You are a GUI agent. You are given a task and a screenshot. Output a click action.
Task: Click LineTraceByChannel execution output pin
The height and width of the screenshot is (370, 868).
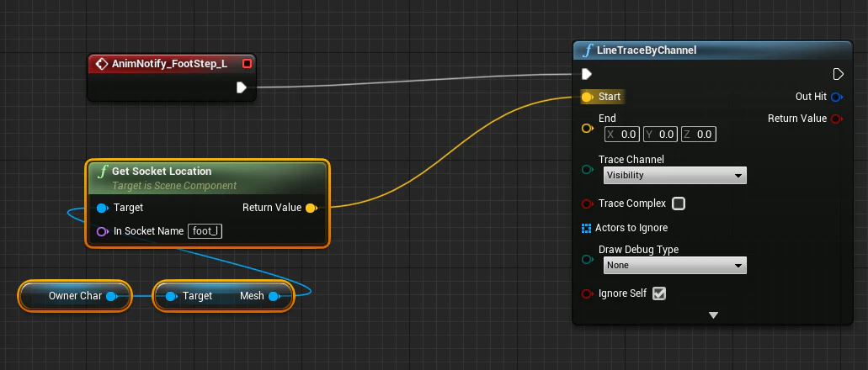pos(838,74)
